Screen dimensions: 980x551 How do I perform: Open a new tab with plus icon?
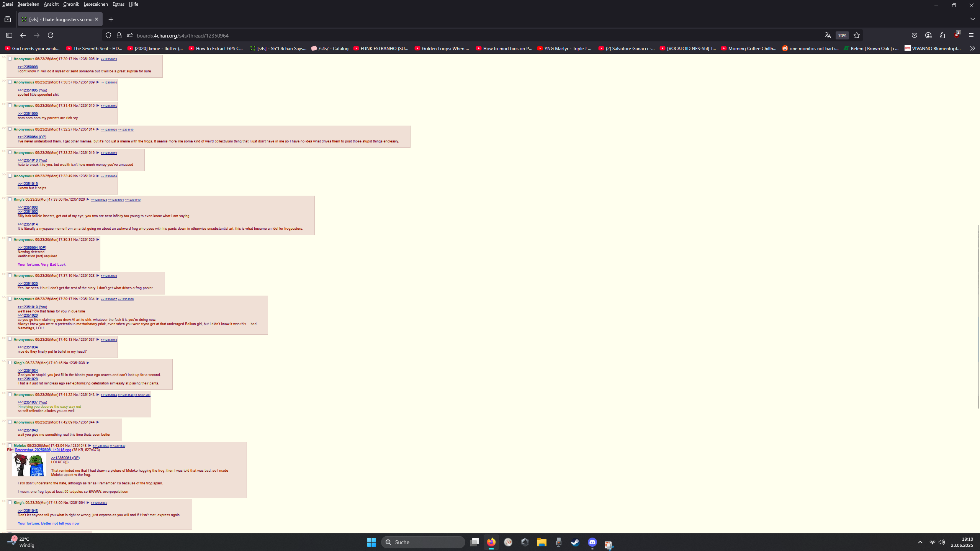tap(111, 19)
